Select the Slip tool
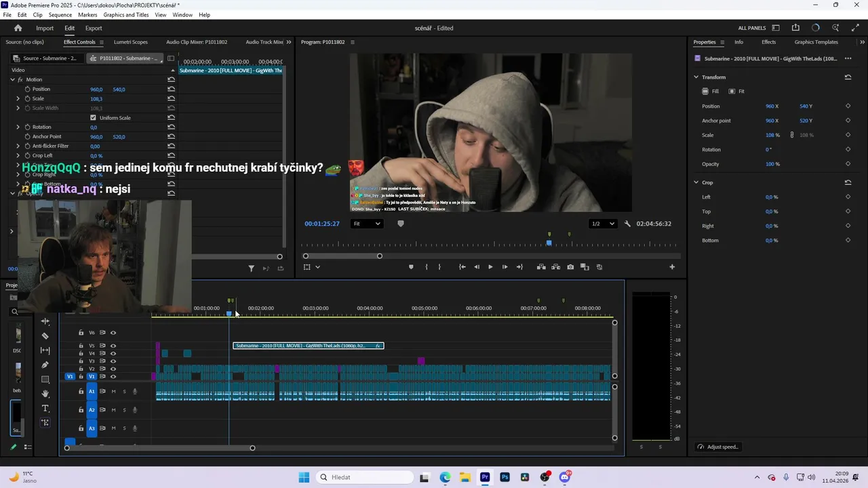 pos(45,350)
